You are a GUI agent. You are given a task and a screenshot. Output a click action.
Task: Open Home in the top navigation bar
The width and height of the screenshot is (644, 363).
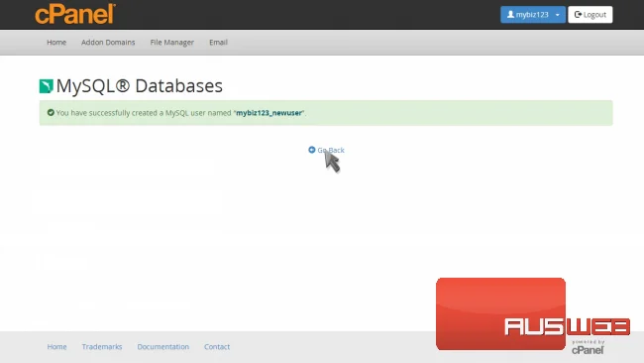point(56,43)
